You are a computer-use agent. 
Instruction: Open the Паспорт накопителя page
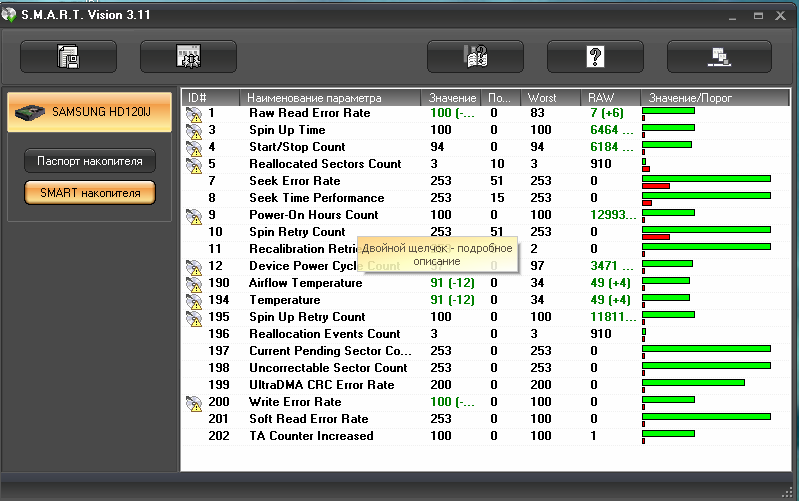coord(90,161)
